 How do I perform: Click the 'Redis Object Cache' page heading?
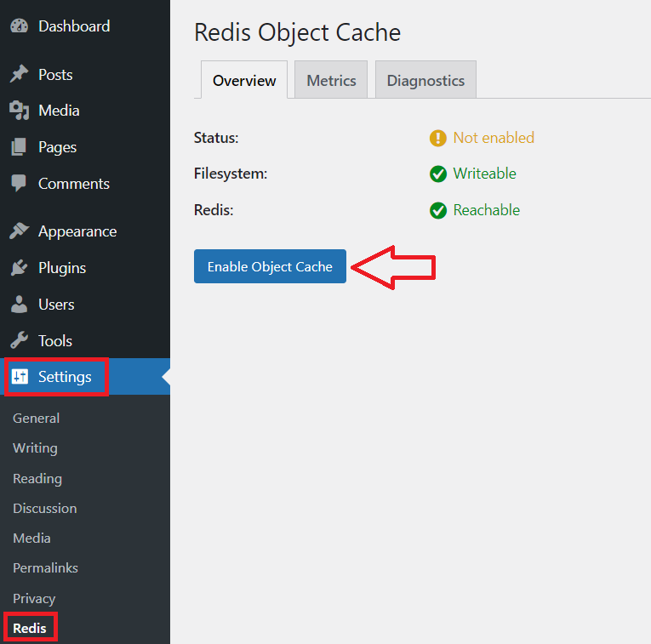[297, 33]
